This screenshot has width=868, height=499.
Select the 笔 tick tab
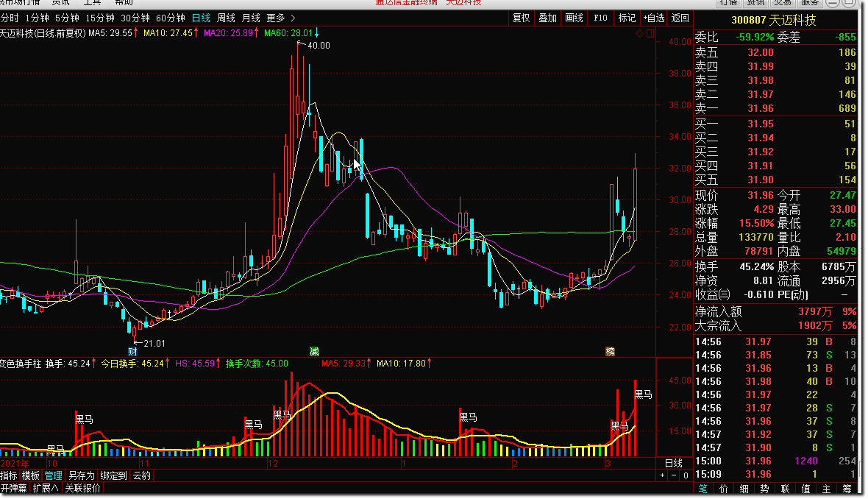(x=702, y=489)
